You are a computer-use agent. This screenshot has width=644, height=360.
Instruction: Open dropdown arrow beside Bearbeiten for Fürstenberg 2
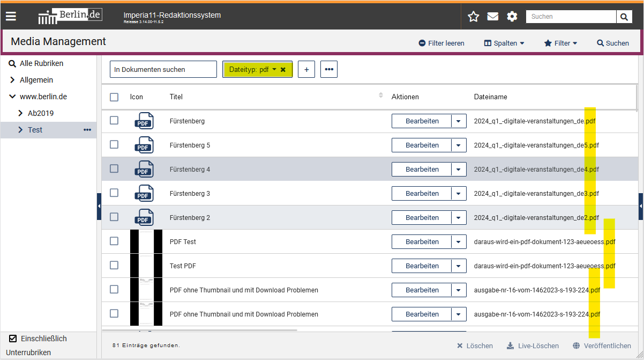click(459, 218)
